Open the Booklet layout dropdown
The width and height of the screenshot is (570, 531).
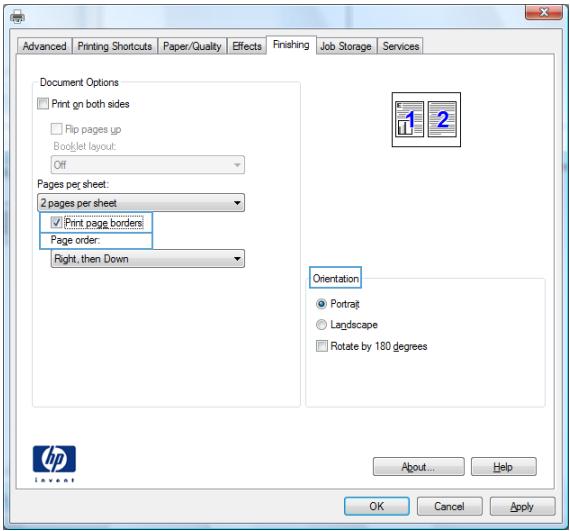coord(148,165)
